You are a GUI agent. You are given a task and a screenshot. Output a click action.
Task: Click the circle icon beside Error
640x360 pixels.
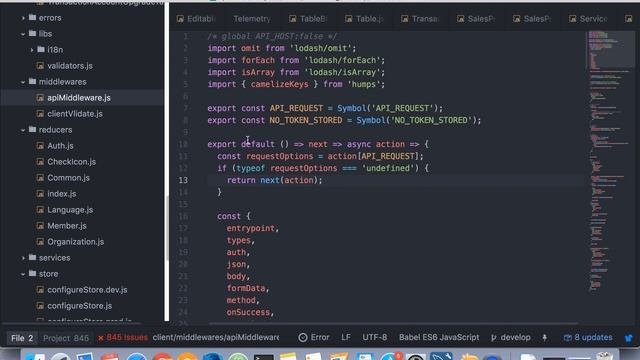302,338
